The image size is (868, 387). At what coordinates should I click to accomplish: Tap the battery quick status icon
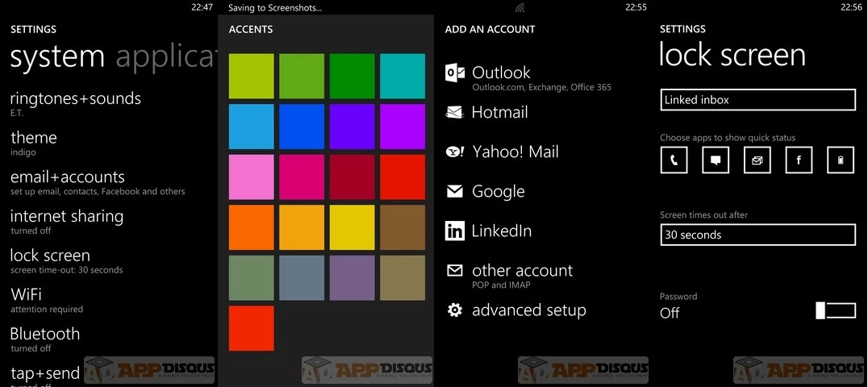841,160
